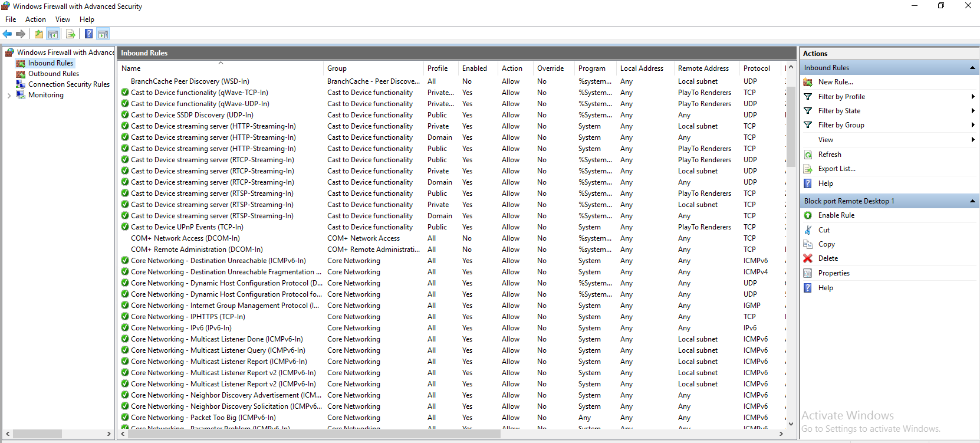Click the red Delete action

click(x=828, y=258)
